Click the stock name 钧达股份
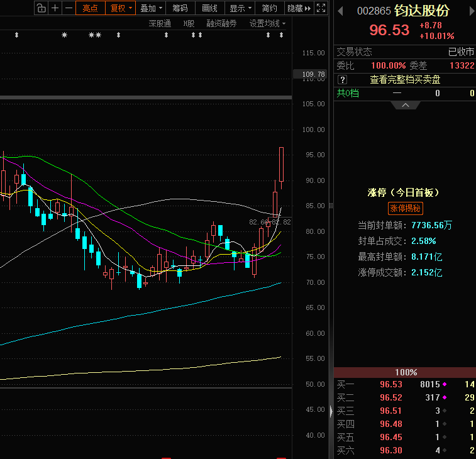The image size is (476, 459). coord(422,11)
